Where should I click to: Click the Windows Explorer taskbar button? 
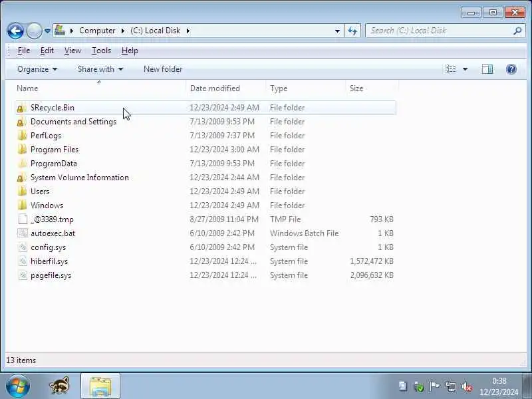(x=100, y=386)
